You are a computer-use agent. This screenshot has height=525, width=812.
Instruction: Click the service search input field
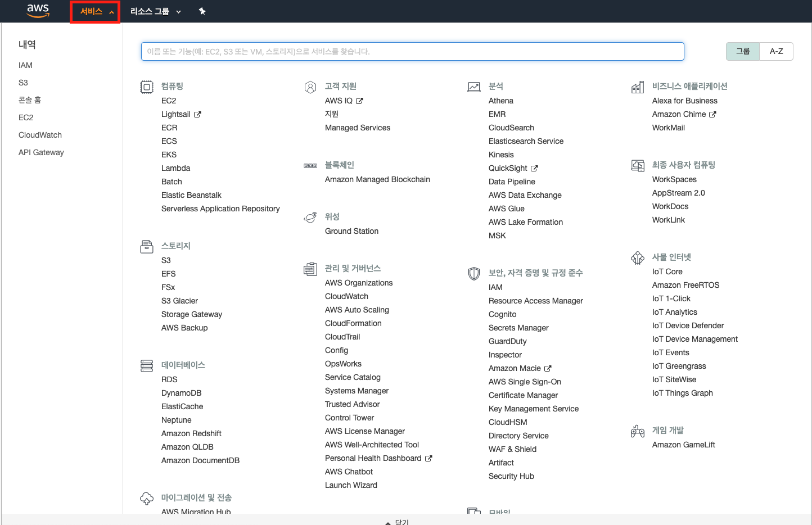tap(412, 51)
